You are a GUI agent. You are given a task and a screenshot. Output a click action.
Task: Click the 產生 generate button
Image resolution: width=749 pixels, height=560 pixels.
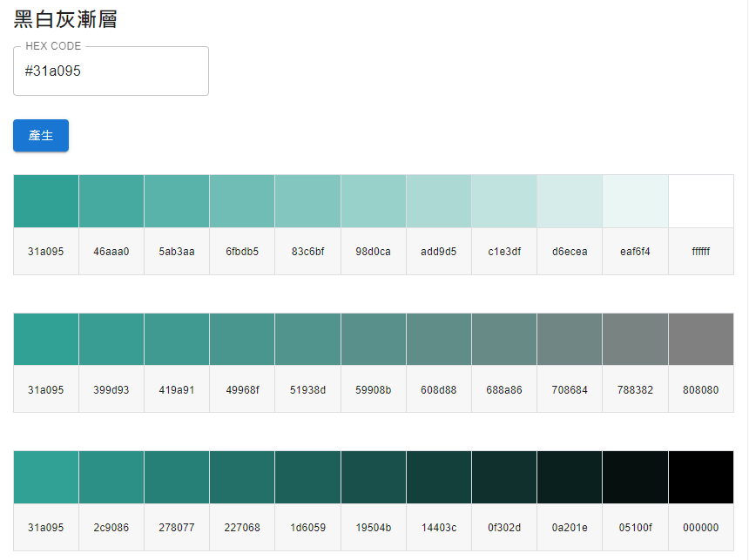pyautogui.click(x=40, y=135)
